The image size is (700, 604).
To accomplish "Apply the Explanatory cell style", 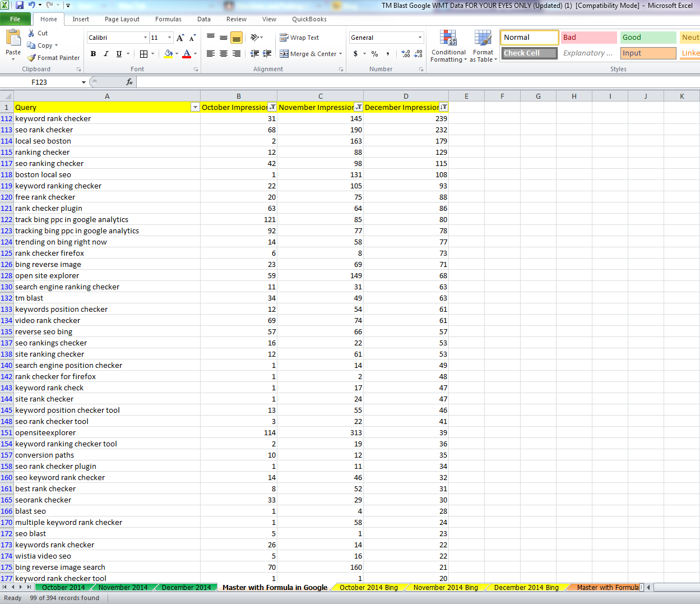I will (589, 53).
